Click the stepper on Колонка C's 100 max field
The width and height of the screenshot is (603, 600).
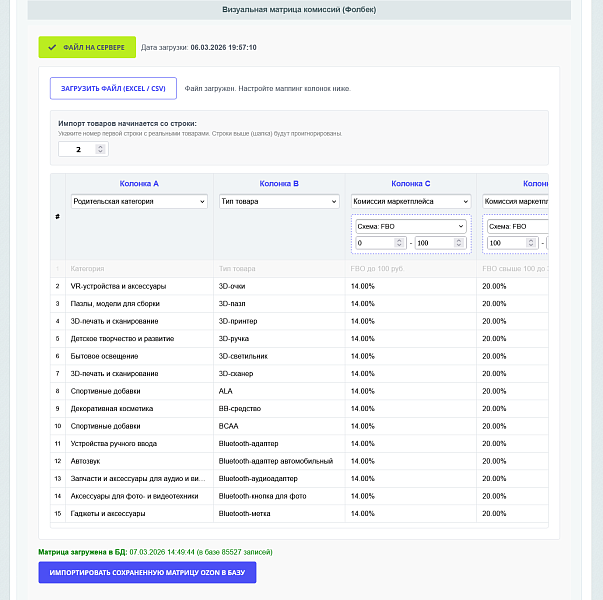pyautogui.click(x=458, y=243)
